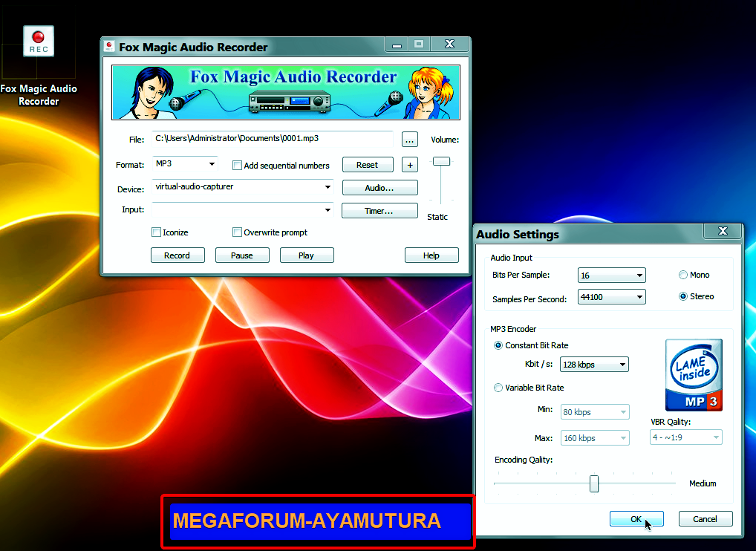
Task: Open the Audio... settings button
Action: click(x=379, y=188)
